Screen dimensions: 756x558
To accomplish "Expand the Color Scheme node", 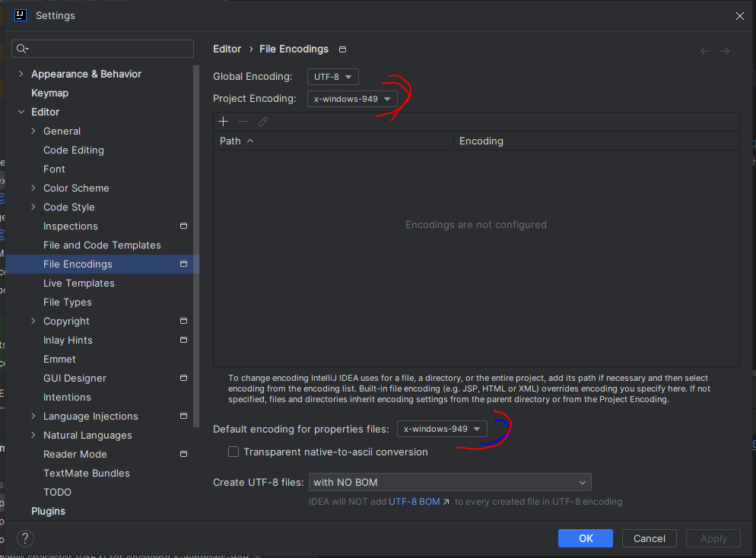I will pyautogui.click(x=33, y=188).
